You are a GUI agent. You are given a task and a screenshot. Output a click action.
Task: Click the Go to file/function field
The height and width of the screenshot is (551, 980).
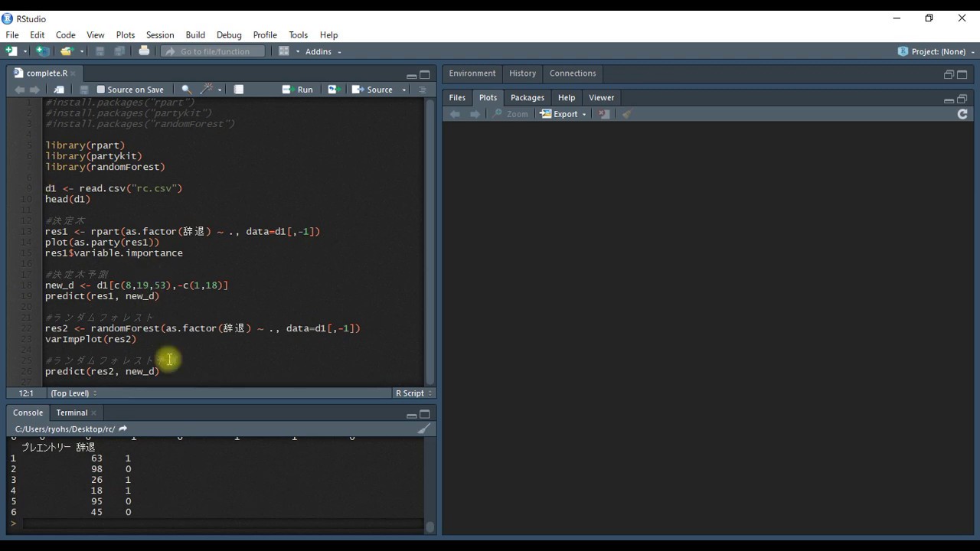[214, 52]
